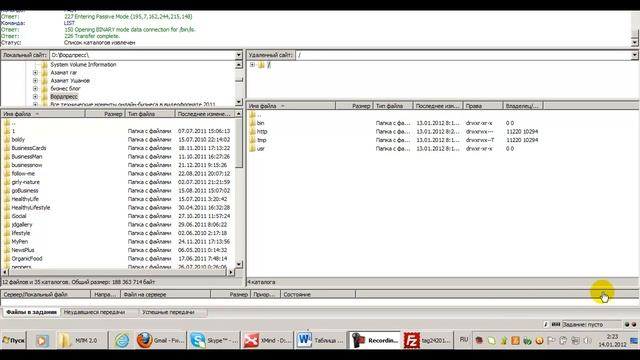Expand the Азамат Ушанов tree node

[x=36, y=80]
